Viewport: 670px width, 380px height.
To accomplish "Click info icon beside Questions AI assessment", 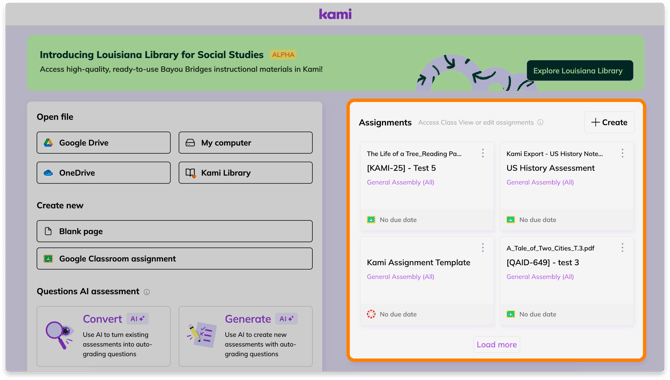I will (147, 292).
